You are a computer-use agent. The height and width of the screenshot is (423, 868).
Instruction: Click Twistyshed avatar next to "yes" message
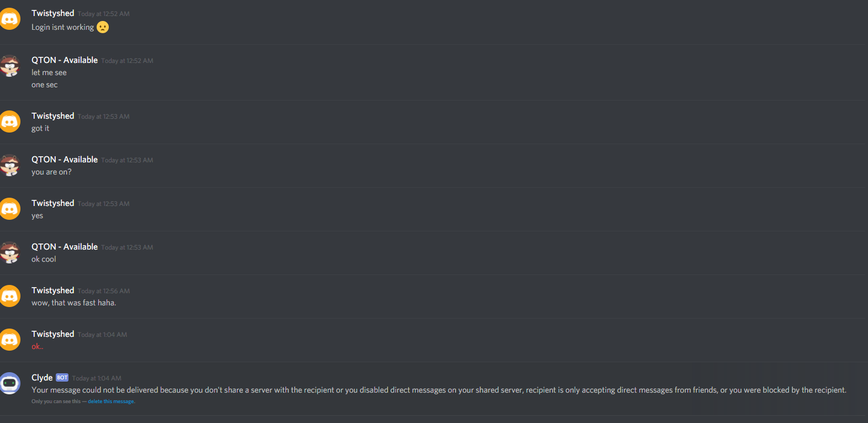coord(9,209)
